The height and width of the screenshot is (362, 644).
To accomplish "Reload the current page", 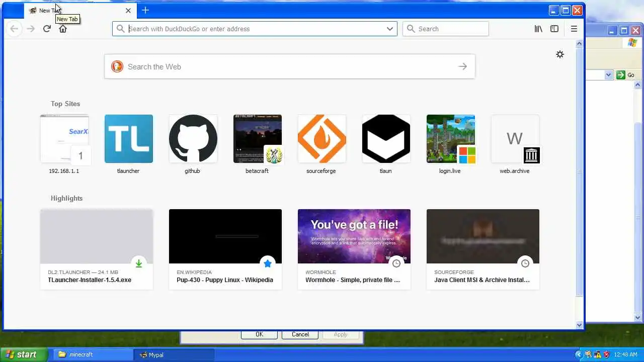I will click(47, 29).
